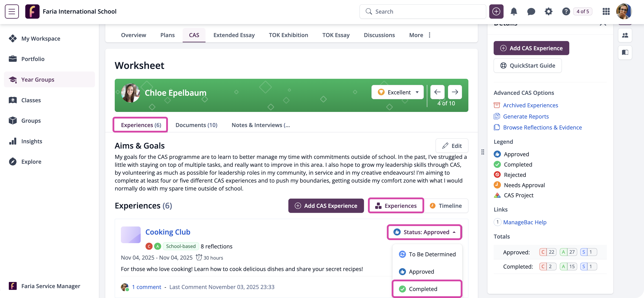Collapse the Status: Approved dropdown
The image size is (644, 298).
(x=424, y=232)
